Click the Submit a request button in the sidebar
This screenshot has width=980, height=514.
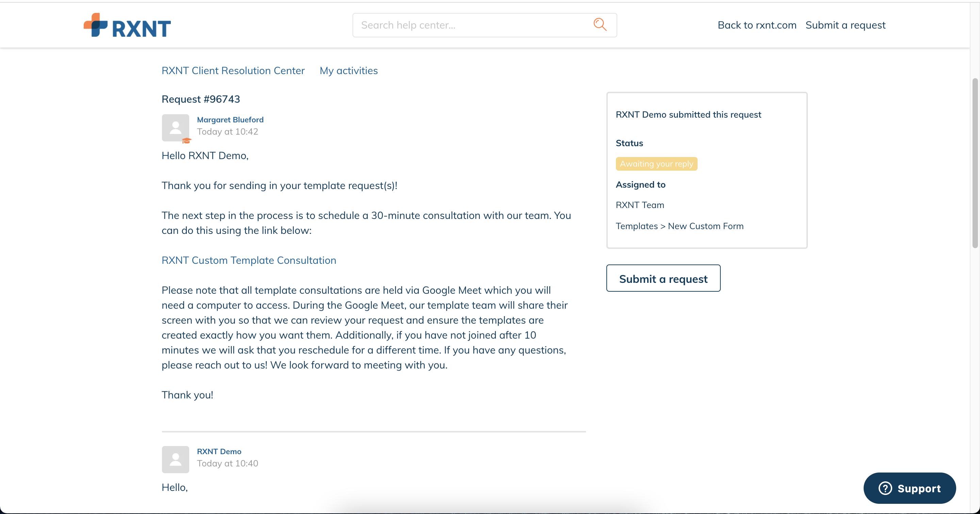[x=663, y=278]
